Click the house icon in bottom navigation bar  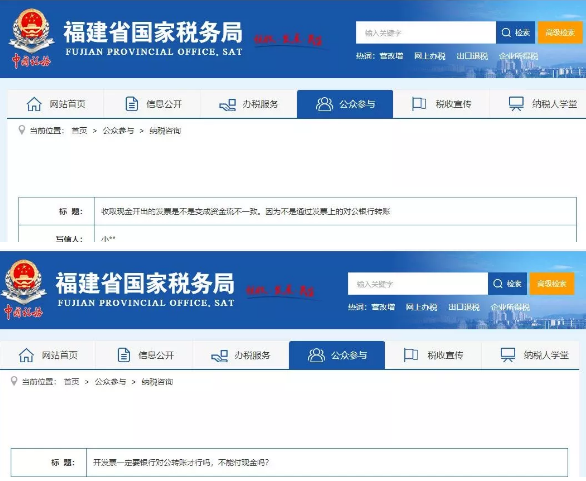[x=26, y=355]
